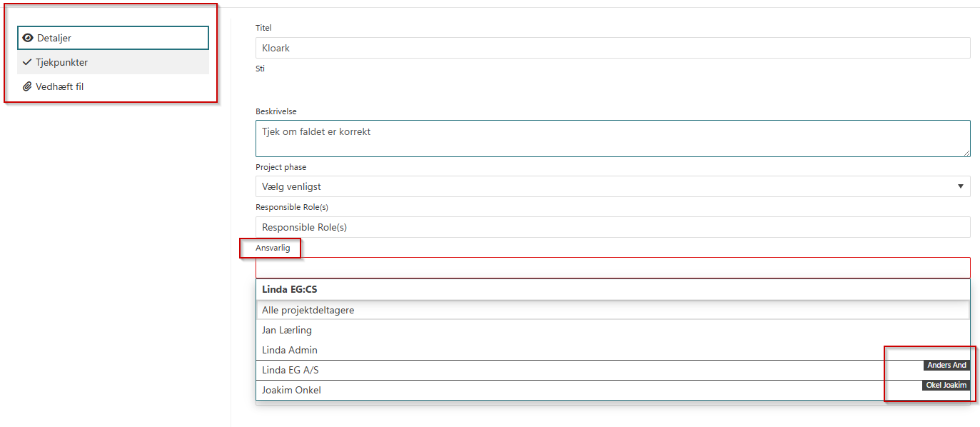Click the Anders And tag
The image size is (980, 427).
pyautogui.click(x=946, y=366)
